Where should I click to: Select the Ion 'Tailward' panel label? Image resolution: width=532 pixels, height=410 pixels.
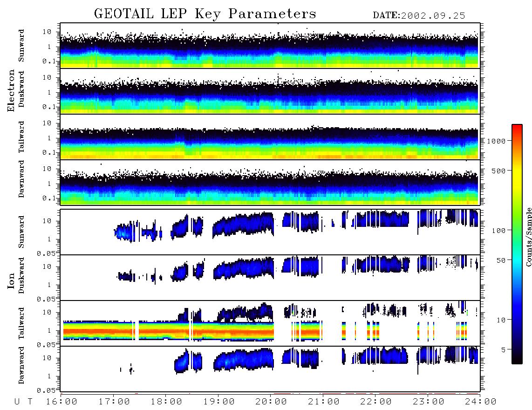(21, 323)
